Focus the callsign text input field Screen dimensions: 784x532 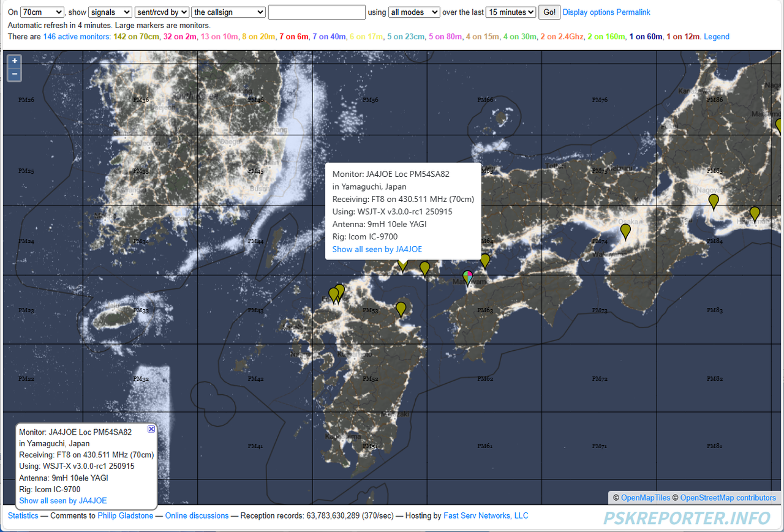coord(317,12)
